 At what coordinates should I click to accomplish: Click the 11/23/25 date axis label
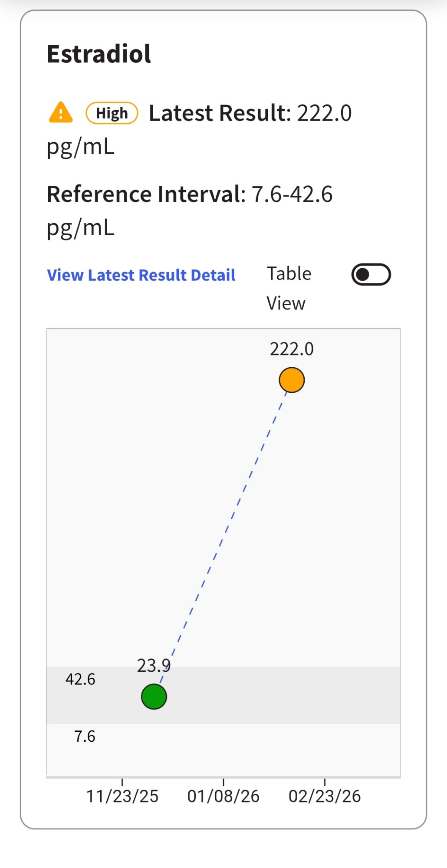[x=122, y=796]
